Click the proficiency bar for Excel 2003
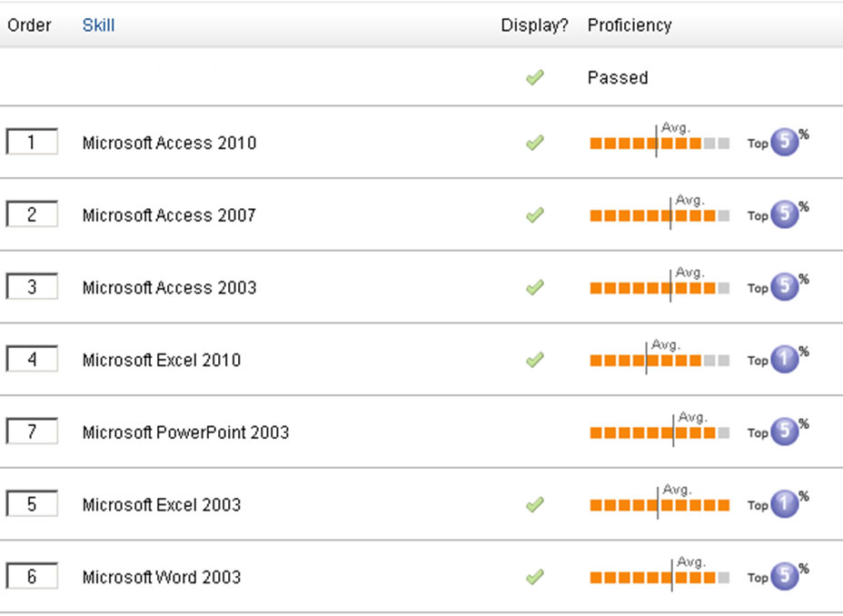Image resolution: width=843 pixels, height=616 pixels. tap(660, 505)
